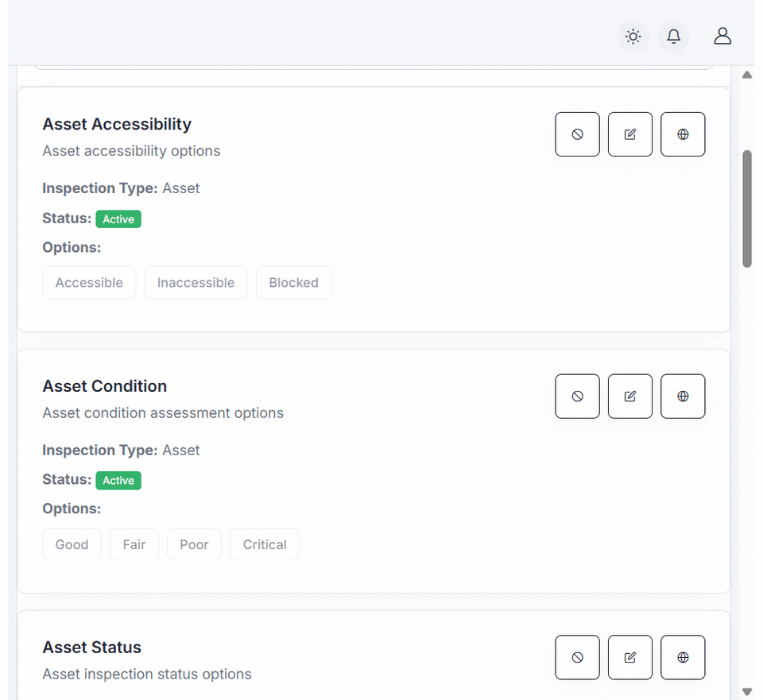Click Active badge in Asset Condition

coord(118,481)
